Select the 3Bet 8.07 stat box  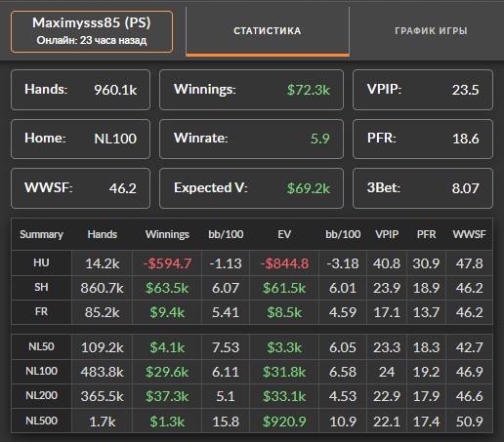tap(423, 188)
